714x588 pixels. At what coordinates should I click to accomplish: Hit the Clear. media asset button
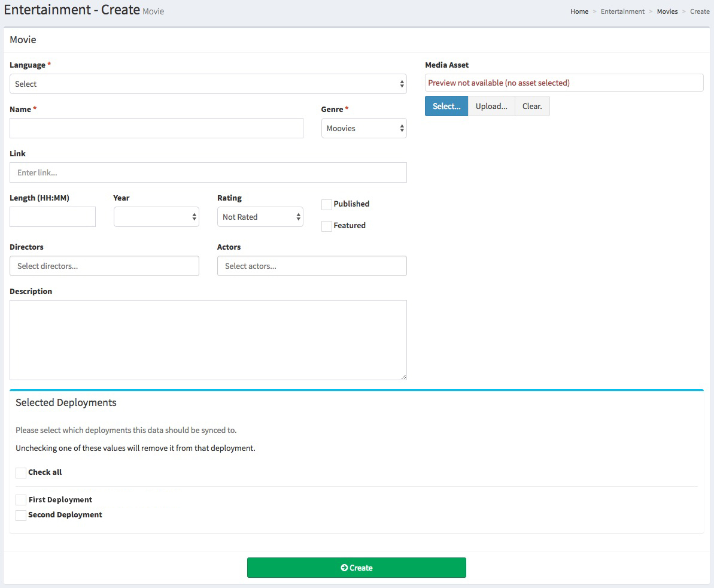point(532,107)
